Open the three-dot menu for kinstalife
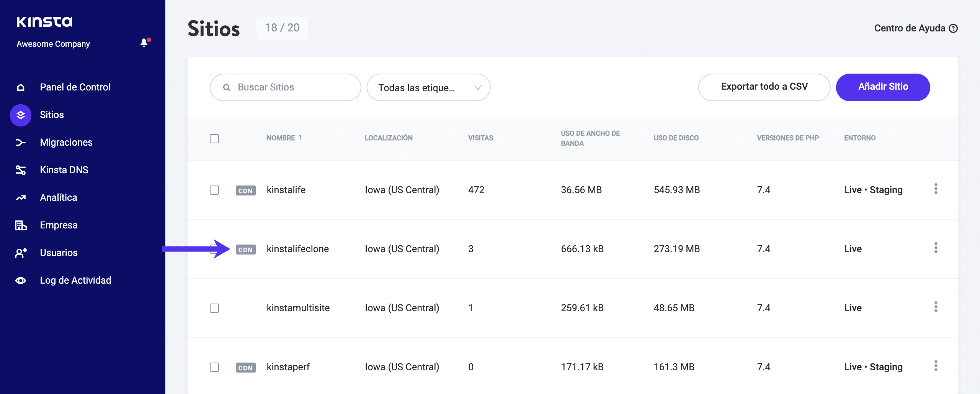This screenshot has width=980, height=394. click(x=936, y=189)
